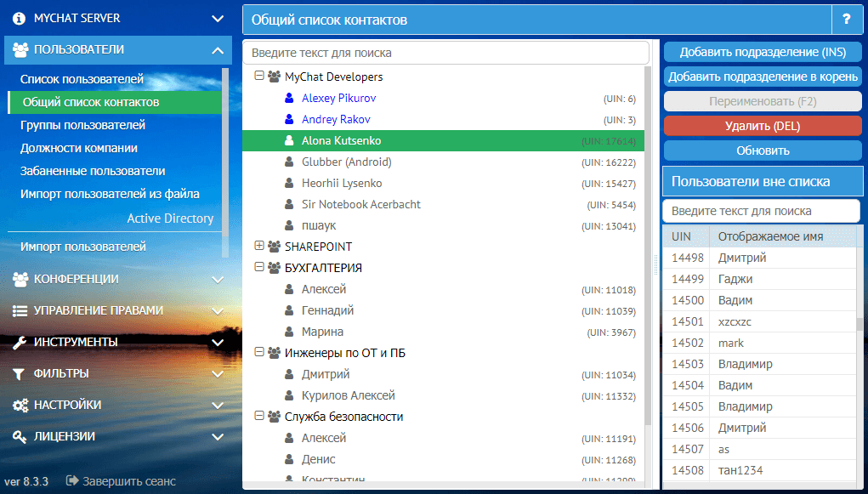868x494 pixels.
Task: Collapse the MyChat Developers department
Action: (x=259, y=76)
